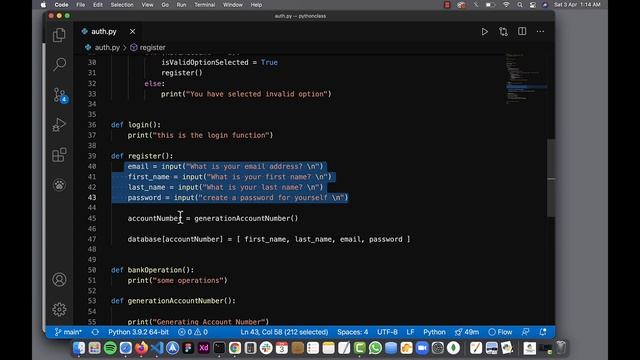This screenshot has width=640, height=360.
Task: Open Run and Debug view
Action: click(59, 124)
